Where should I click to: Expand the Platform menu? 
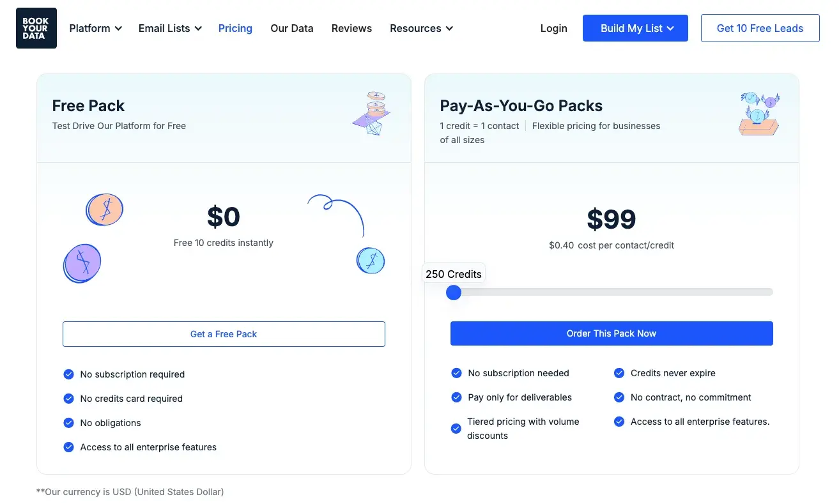point(95,28)
